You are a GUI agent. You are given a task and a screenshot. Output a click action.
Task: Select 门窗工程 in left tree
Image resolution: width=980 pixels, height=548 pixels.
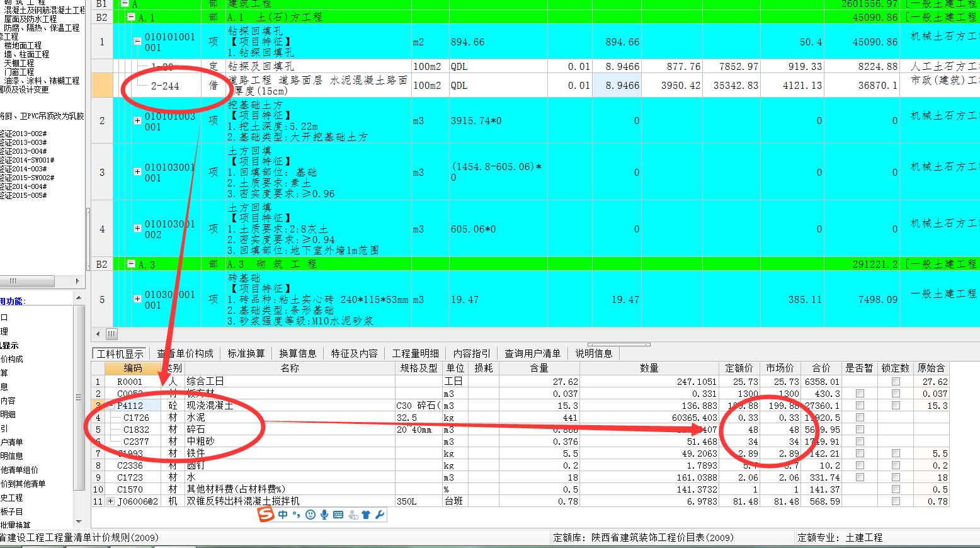tap(19, 72)
